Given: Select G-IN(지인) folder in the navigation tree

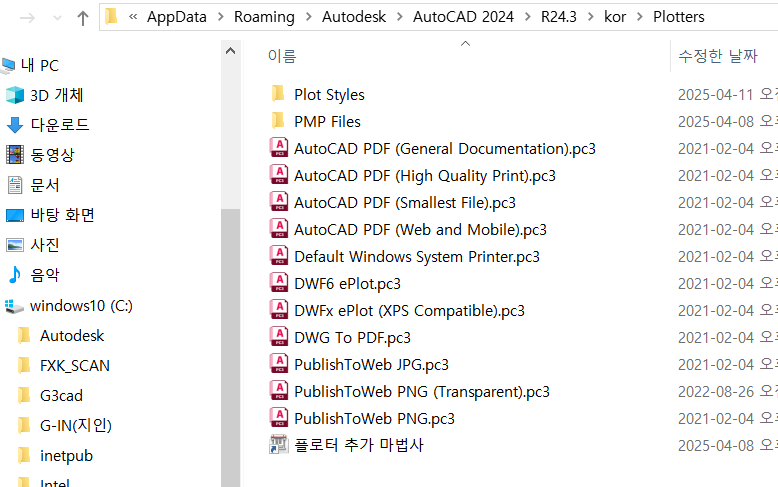Looking at the screenshot, I should [x=75, y=426].
